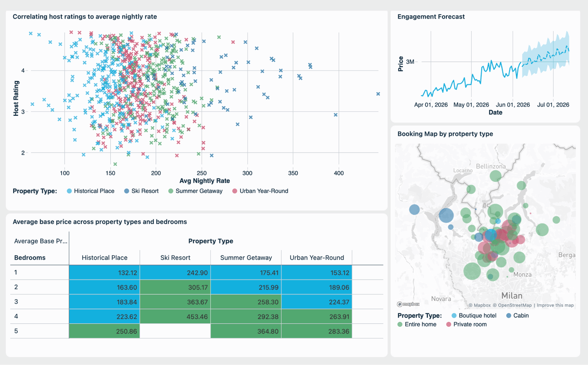Image resolution: width=588 pixels, height=365 pixels.
Task: Click the Host Rating axis title
Action: 16,99
